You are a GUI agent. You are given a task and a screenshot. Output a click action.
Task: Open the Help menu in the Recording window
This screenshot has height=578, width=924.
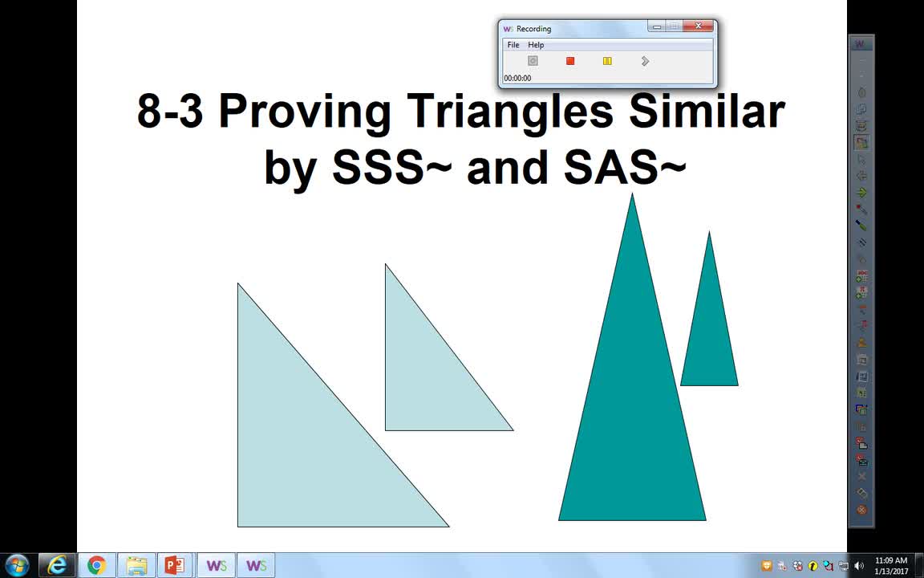[x=536, y=45]
